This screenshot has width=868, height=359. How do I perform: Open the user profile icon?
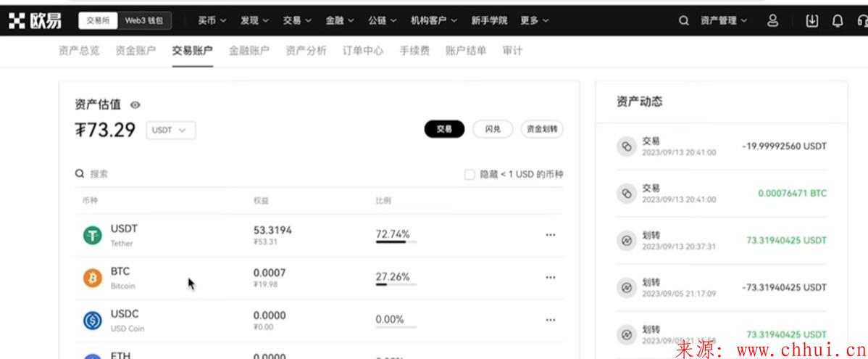[x=773, y=20]
